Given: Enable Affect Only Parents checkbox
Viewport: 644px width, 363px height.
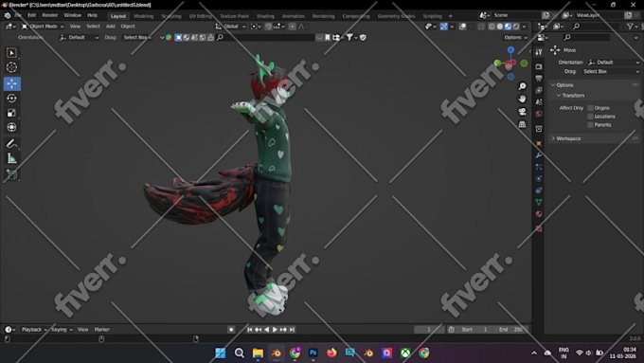Looking at the screenshot, I should (x=590, y=125).
